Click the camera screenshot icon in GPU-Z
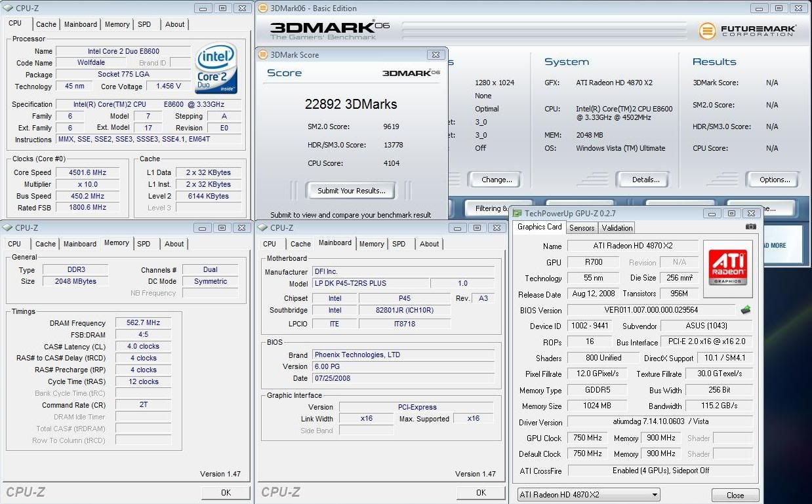The width and height of the screenshot is (812, 504). click(x=750, y=227)
